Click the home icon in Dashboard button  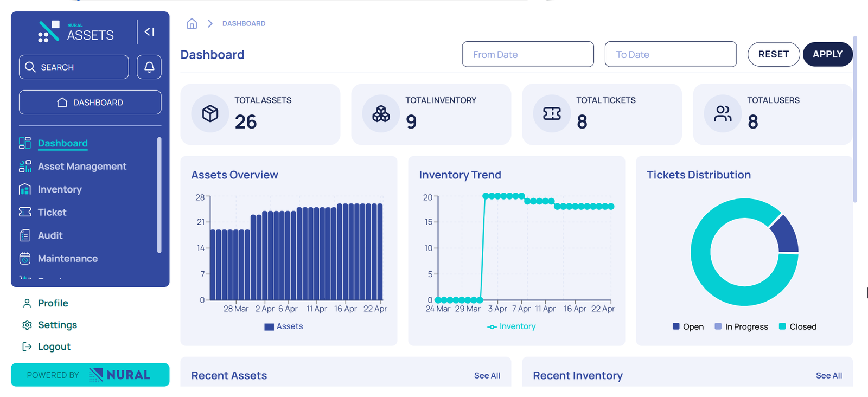point(62,102)
